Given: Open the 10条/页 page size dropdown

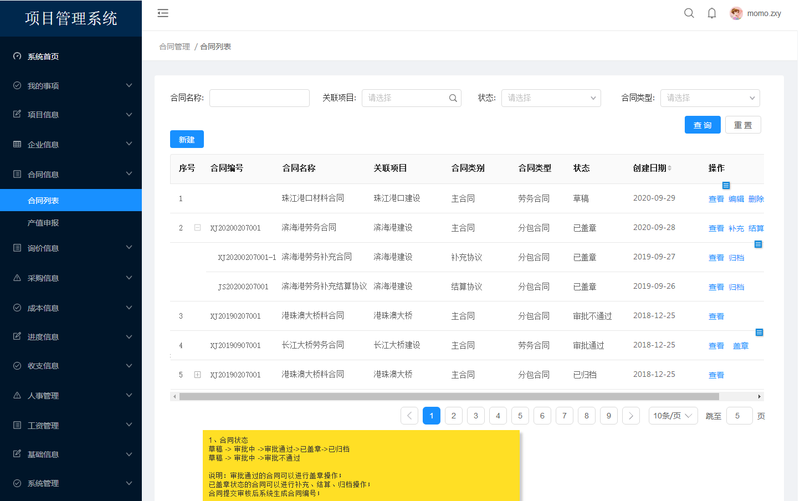Looking at the screenshot, I should point(672,416).
